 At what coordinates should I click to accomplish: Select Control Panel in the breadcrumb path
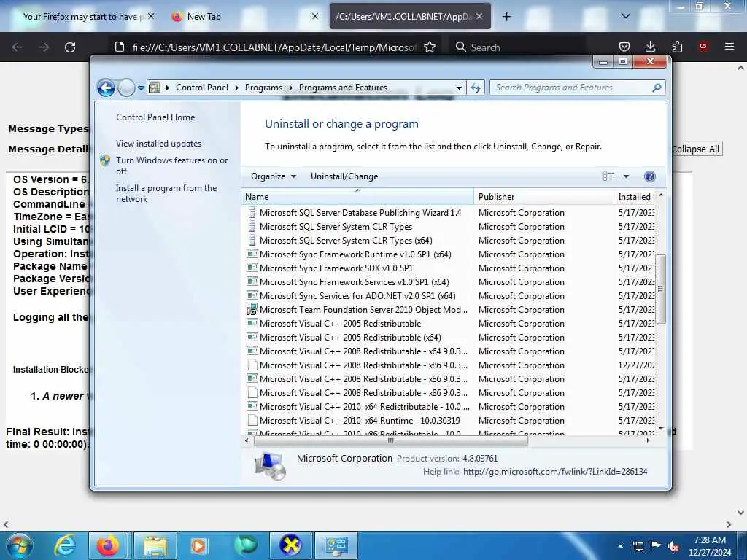coord(202,87)
